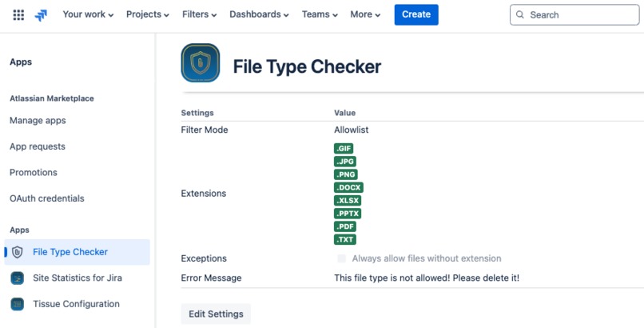Viewport: 644px width, 328px height.
Task: Toggle Always allow files without extension checkbox
Action: [x=342, y=258]
